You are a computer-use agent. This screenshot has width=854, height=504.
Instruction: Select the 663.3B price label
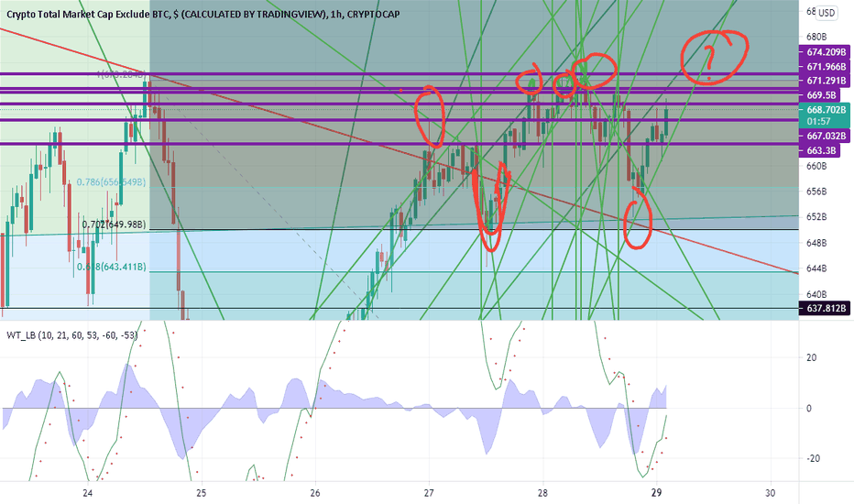[x=821, y=150]
